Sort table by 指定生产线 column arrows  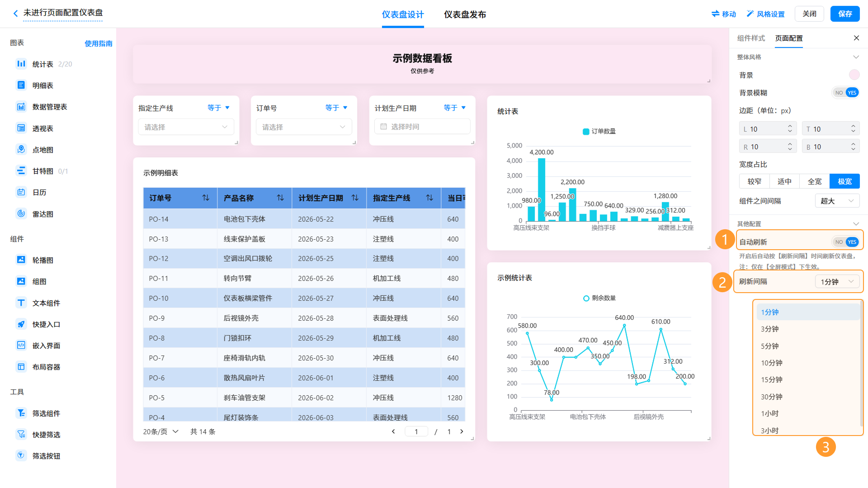pyautogui.click(x=429, y=198)
